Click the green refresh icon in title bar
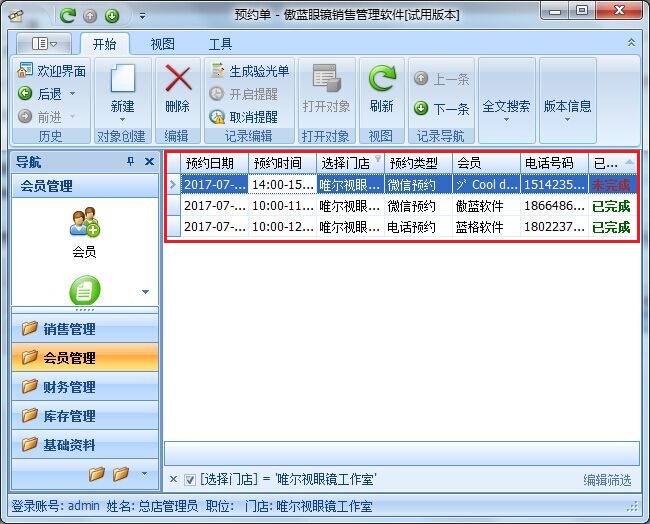The width and height of the screenshot is (650, 524). 67,16
